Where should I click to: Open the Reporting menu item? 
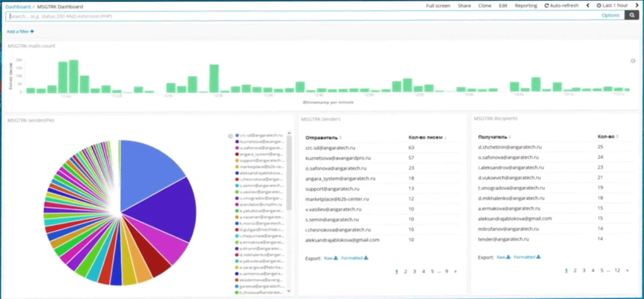pos(526,6)
